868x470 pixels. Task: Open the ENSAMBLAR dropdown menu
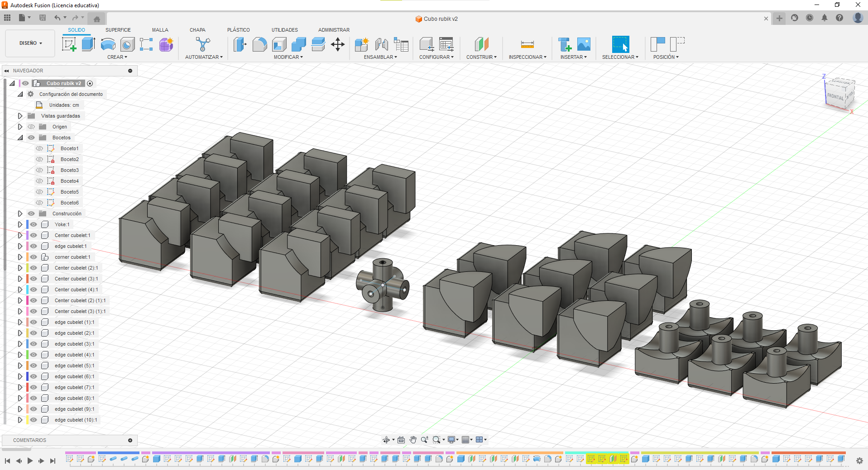380,57
